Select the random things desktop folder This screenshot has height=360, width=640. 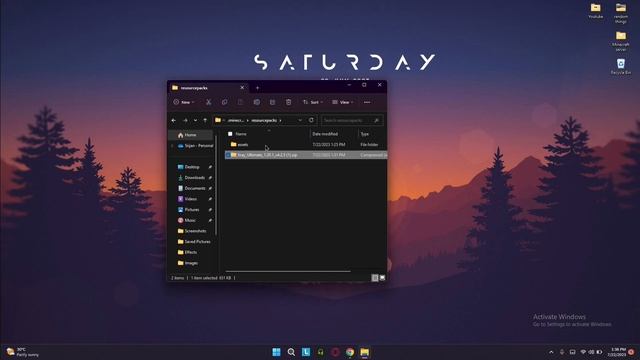coord(621,13)
